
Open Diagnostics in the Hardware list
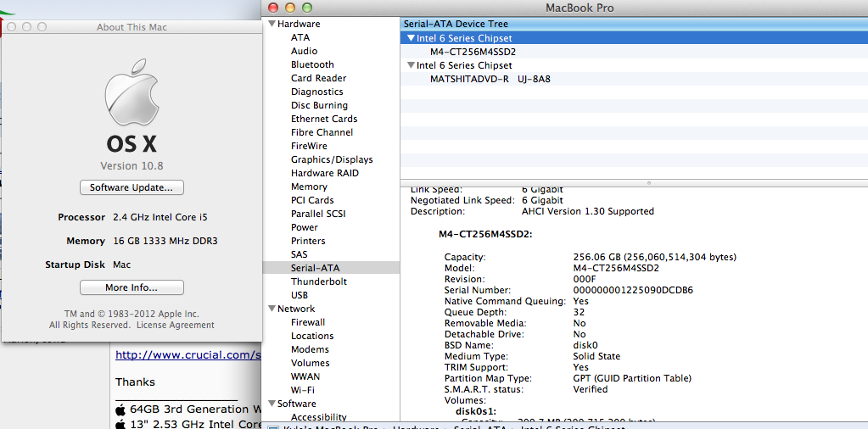point(316,92)
